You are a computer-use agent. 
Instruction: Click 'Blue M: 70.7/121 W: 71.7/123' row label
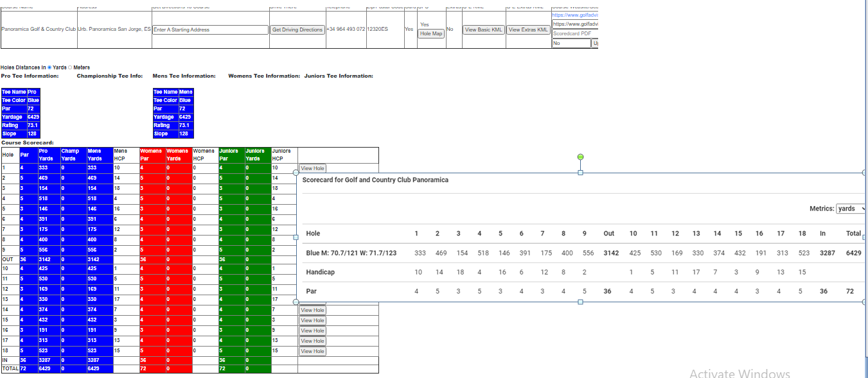pyautogui.click(x=351, y=253)
